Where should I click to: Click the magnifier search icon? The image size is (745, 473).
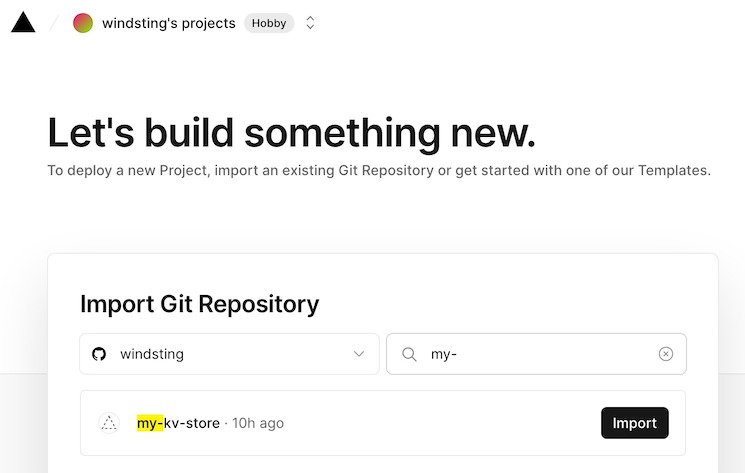[x=409, y=354]
